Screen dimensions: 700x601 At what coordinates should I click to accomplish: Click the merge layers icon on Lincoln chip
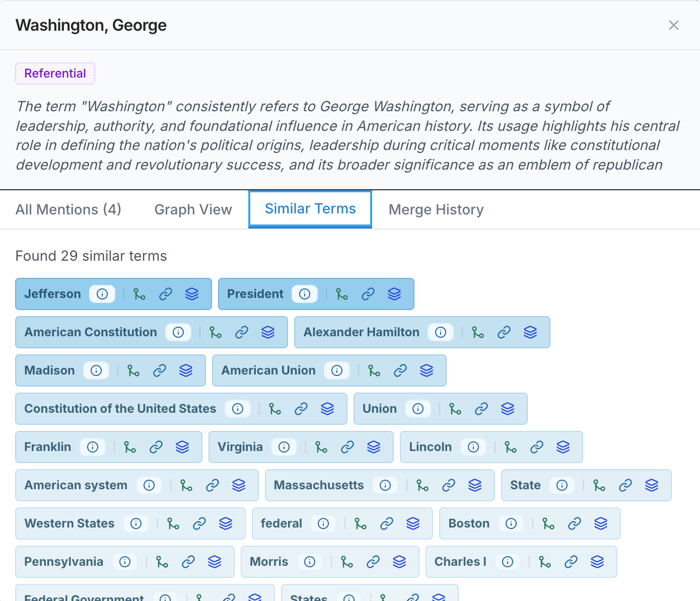click(563, 447)
